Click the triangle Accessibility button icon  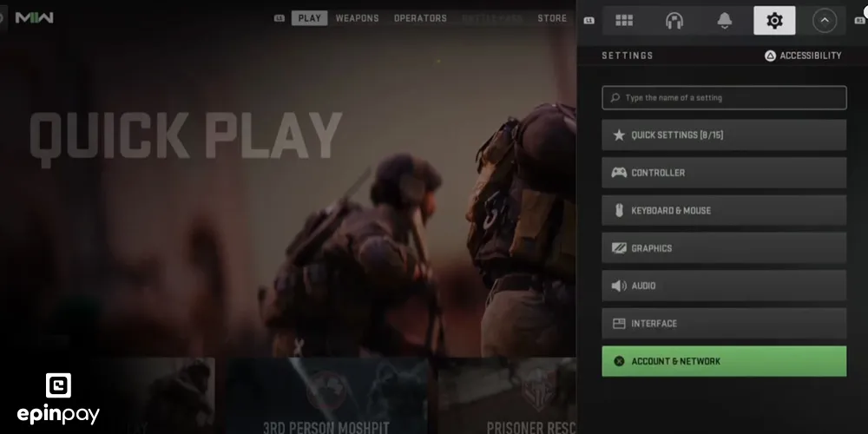[x=770, y=56]
